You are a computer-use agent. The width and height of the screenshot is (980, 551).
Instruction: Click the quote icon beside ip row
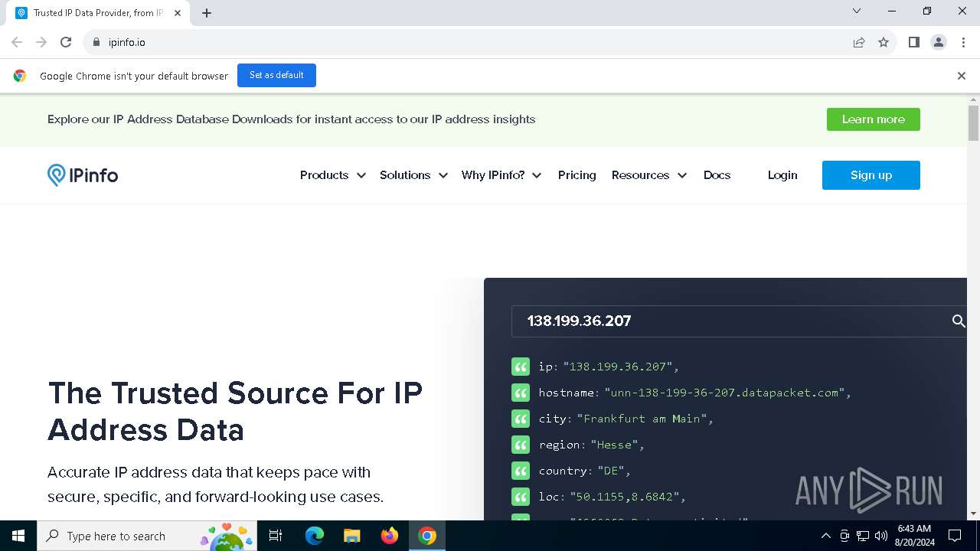(521, 367)
